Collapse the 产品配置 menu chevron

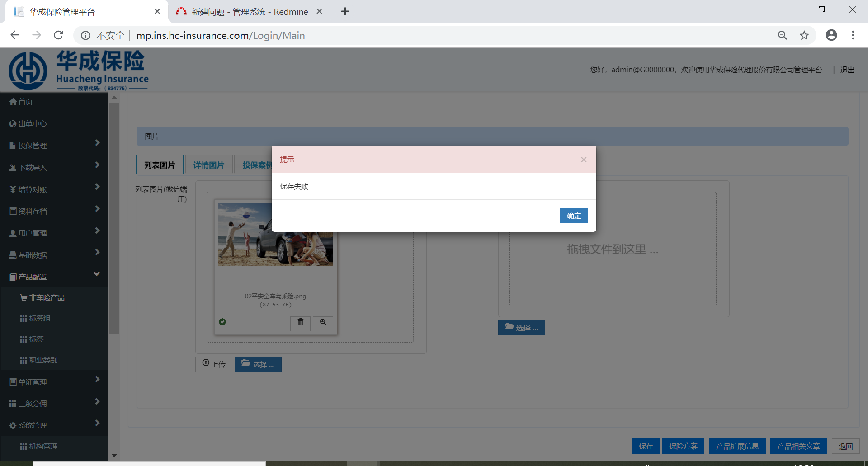coord(97,274)
